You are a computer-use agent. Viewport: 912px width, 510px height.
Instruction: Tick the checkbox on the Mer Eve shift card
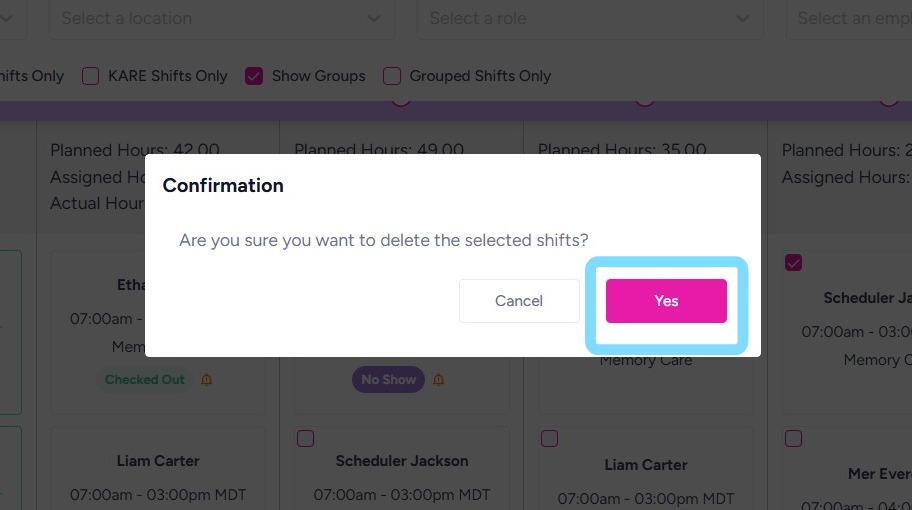pyautogui.click(x=793, y=438)
